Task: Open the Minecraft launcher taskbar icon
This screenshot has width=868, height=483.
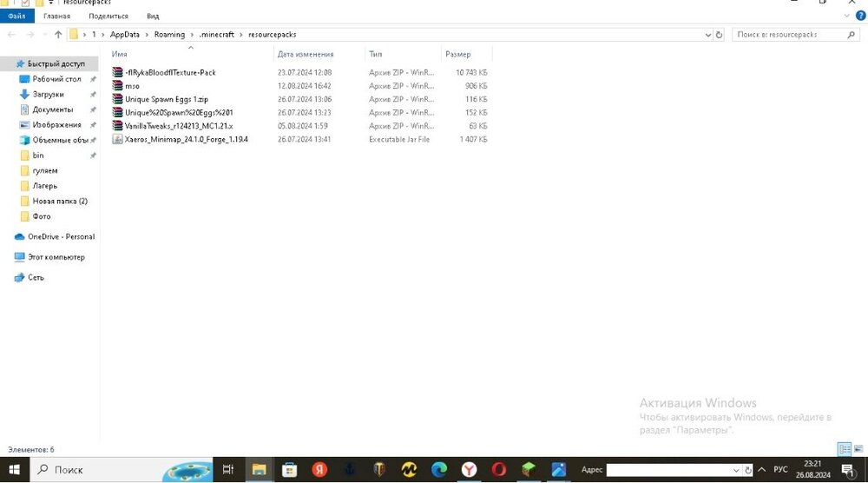Action: click(x=529, y=470)
